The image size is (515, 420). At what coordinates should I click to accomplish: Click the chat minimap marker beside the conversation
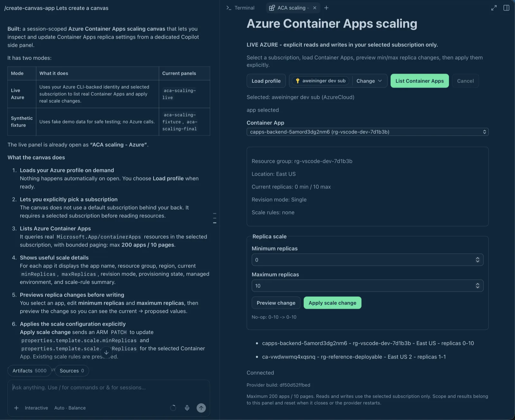click(215, 218)
